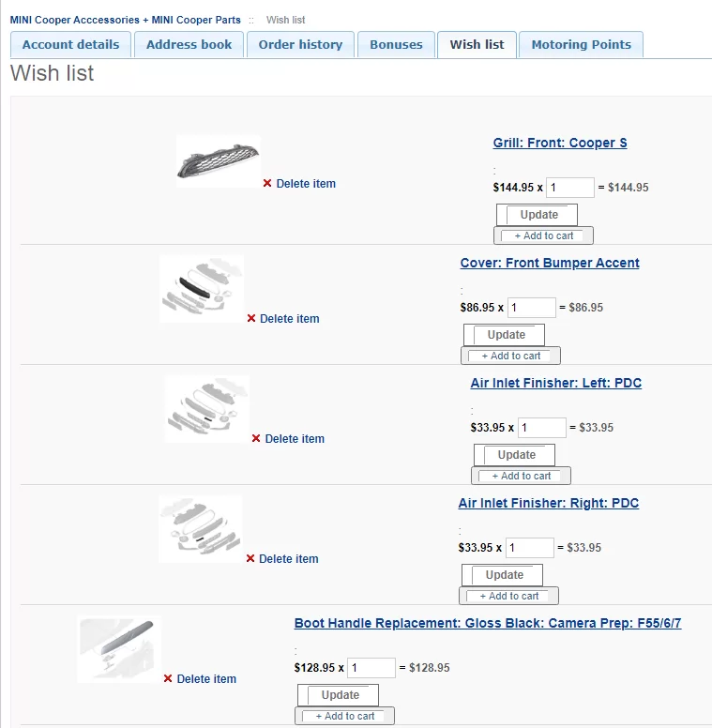This screenshot has width=712, height=728.
Task: Add Cover: Front Bumper Accent to cart
Action: tap(510, 356)
